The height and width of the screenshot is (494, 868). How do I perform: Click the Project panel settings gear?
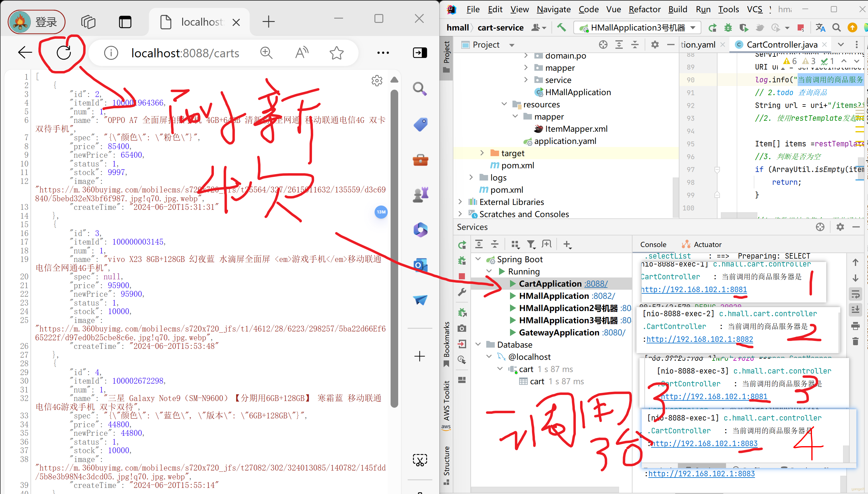pos(655,45)
